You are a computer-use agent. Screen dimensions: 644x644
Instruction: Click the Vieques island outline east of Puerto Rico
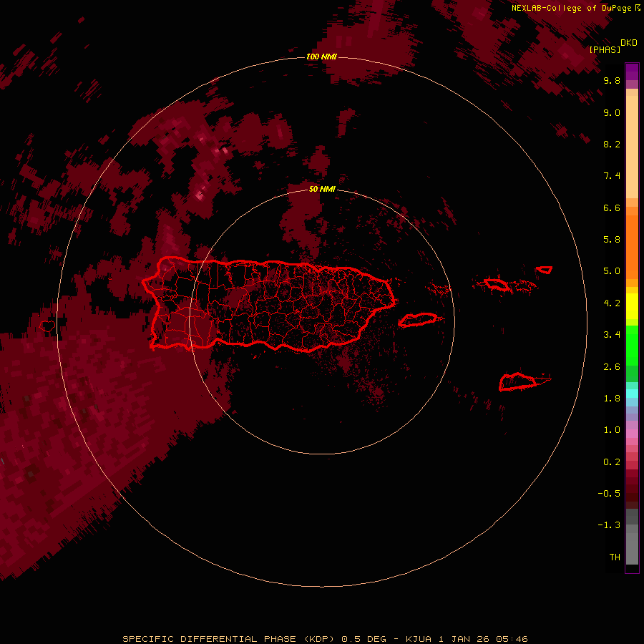tap(418, 320)
